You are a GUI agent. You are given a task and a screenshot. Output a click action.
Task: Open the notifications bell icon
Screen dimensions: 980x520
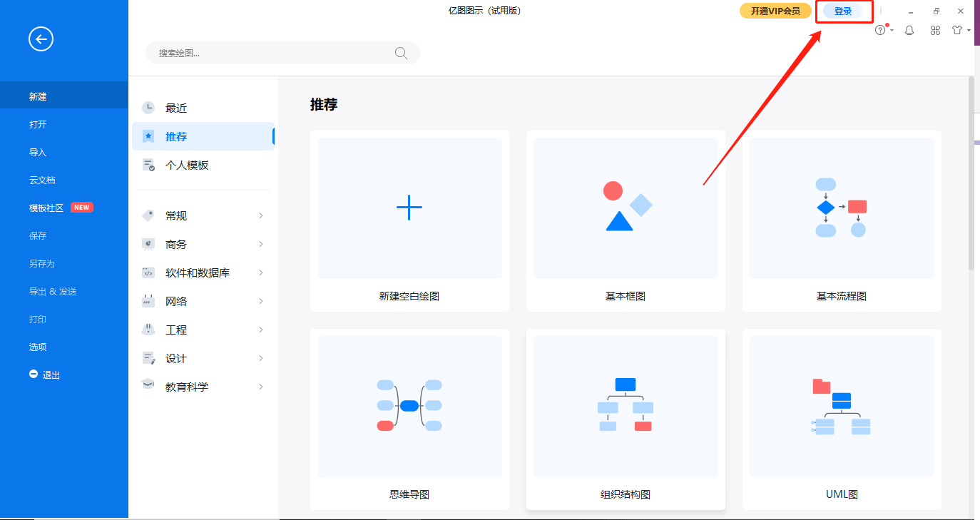click(909, 31)
